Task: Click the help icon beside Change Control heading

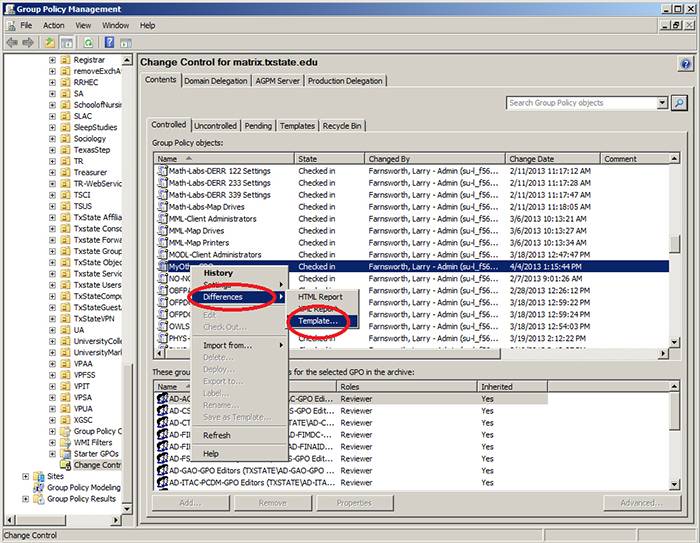Action: 685,64
